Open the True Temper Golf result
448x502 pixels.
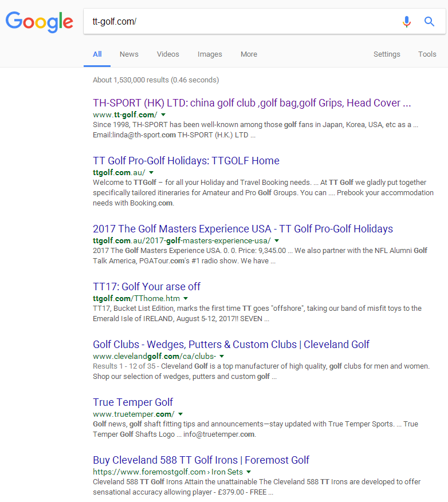click(133, 402)
